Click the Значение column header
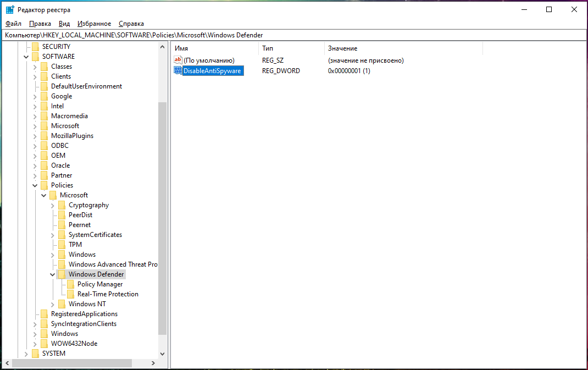Screen dimensions: 588x370 coord(403,48)
